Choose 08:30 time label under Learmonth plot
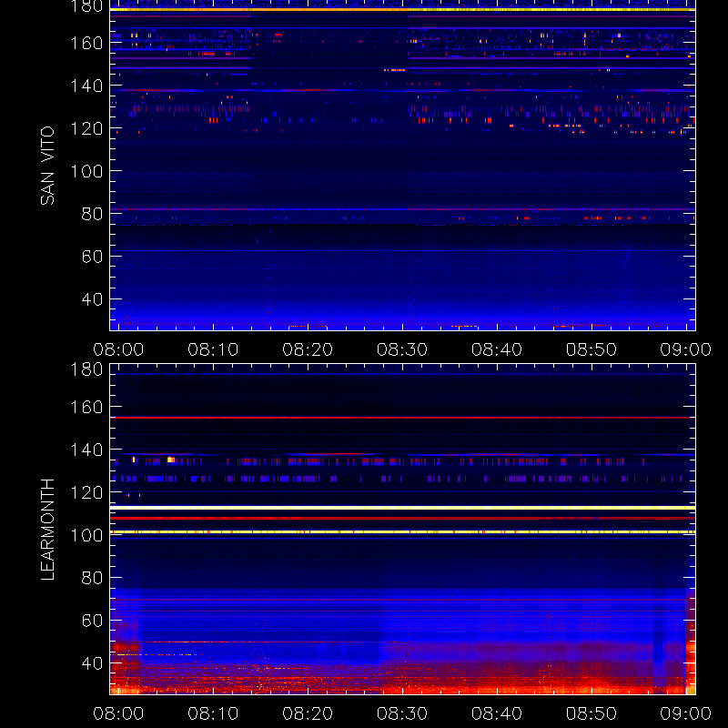 coord(402,713)
